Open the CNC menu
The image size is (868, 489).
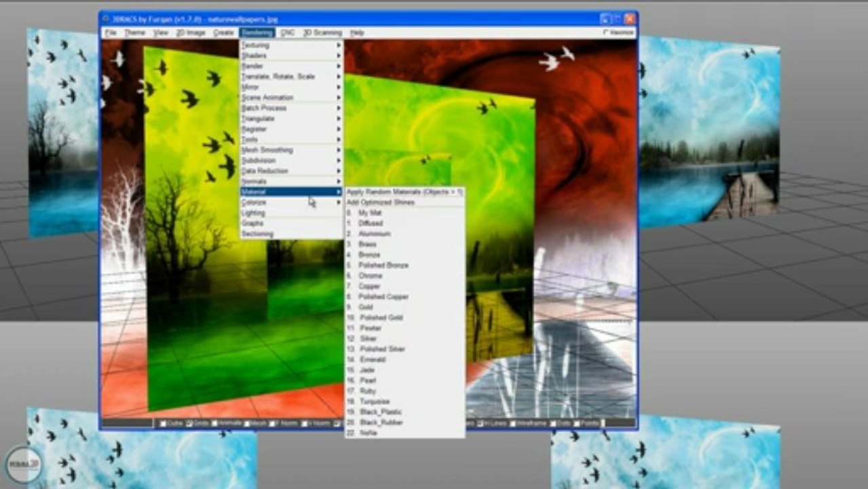[288, 33]
